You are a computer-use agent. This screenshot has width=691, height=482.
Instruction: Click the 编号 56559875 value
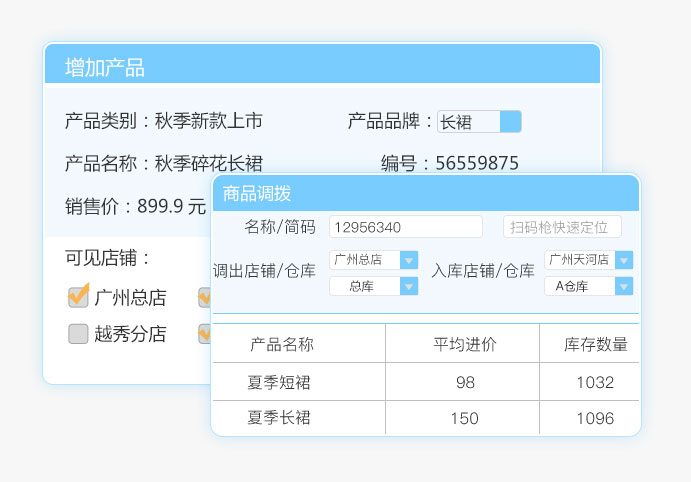coord(476,164)
